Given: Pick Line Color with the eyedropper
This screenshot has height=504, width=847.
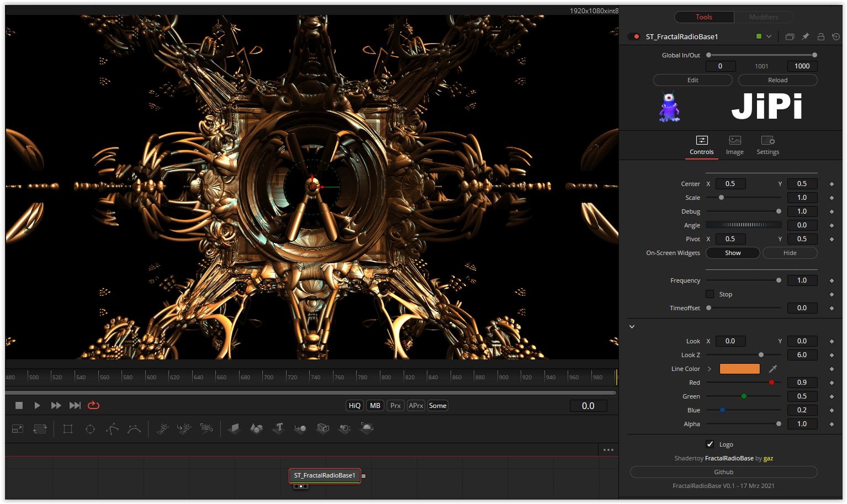Looking at the screenshot, I should [773, 369].
